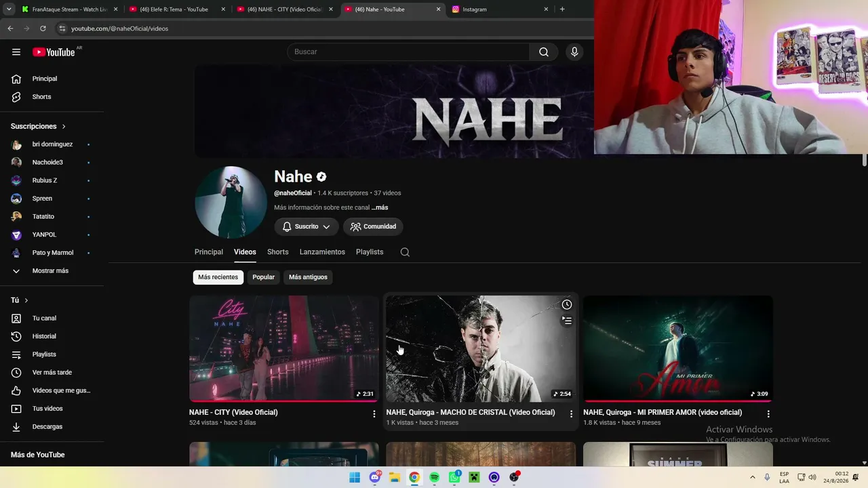Viewport: 868px width, 488px height.
Task: Open Discord from the taskbar
Action: click(375, 477)
